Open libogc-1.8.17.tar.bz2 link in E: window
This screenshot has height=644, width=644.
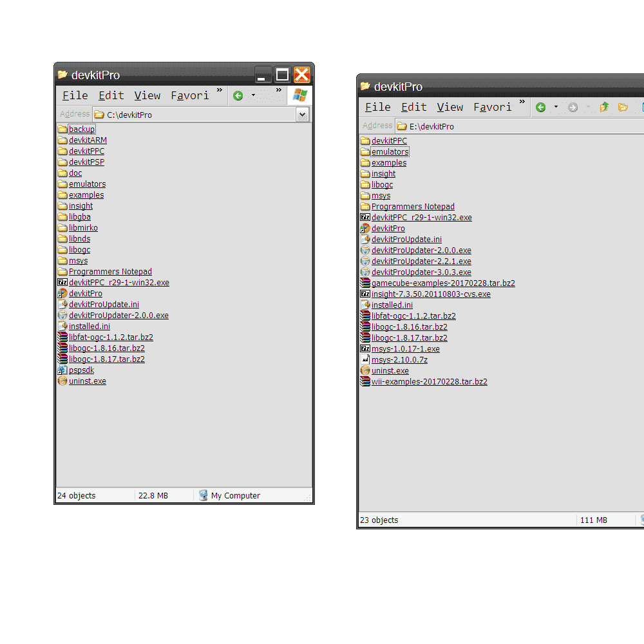[410, 337]
